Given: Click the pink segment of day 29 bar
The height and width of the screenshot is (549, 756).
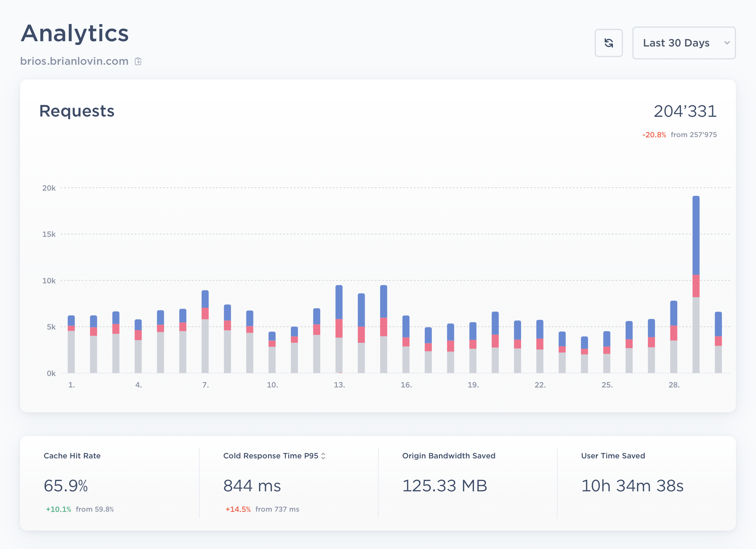Looking at the screenshot, I should [x=696, y=286].
